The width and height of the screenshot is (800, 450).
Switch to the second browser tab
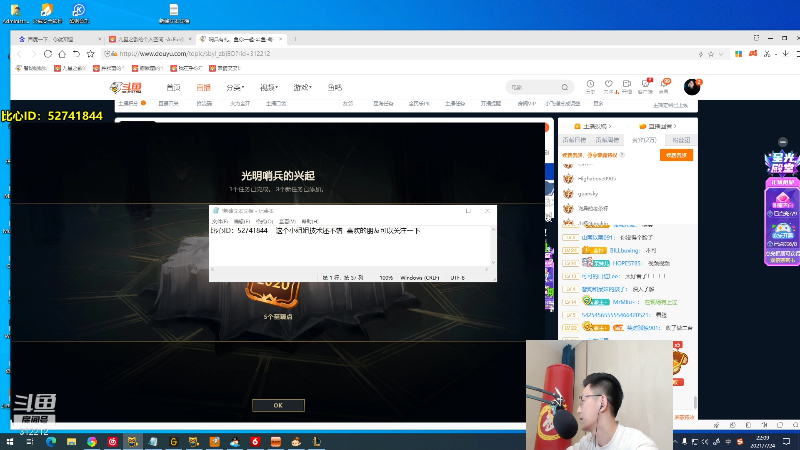149,39
